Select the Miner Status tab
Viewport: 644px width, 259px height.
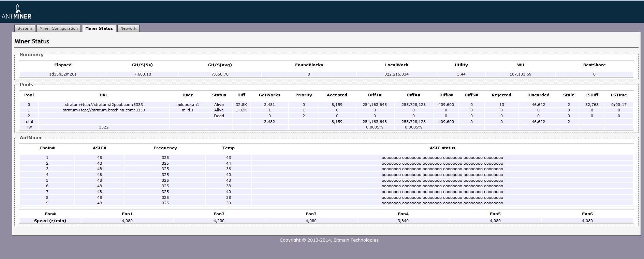coord(99,28)
